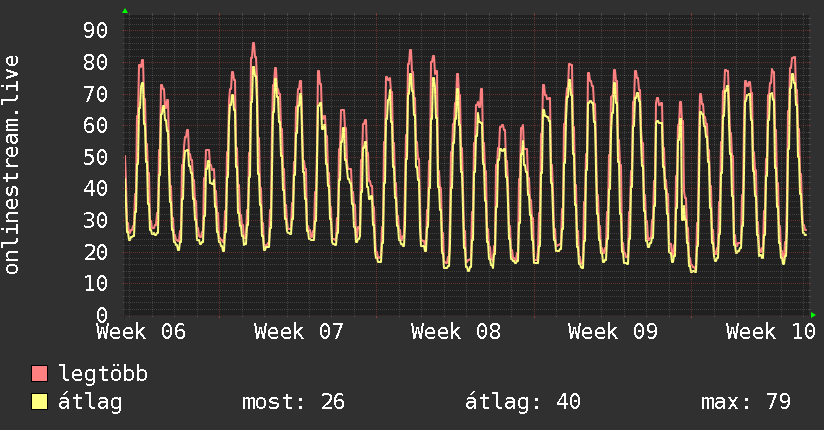The width and height of the screenshot is (824, 430).
Task: Click the Week 08 axis label
Action: coord(456,332)
